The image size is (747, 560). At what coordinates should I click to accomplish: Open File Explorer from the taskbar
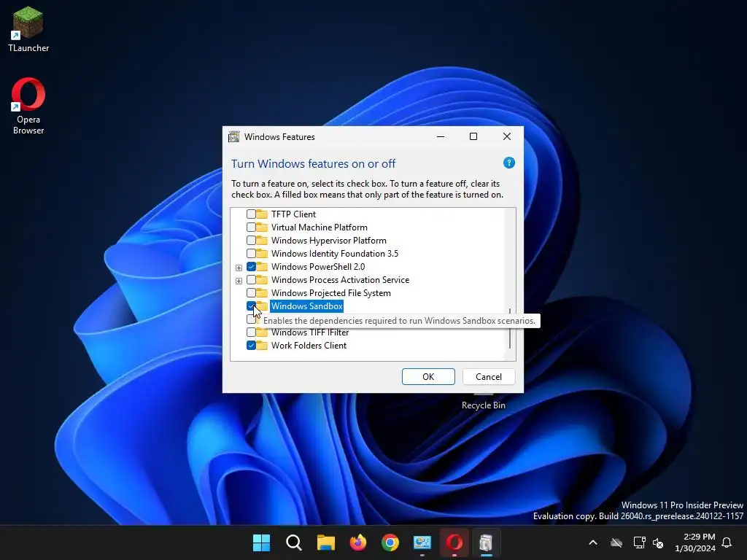point(326,542)
